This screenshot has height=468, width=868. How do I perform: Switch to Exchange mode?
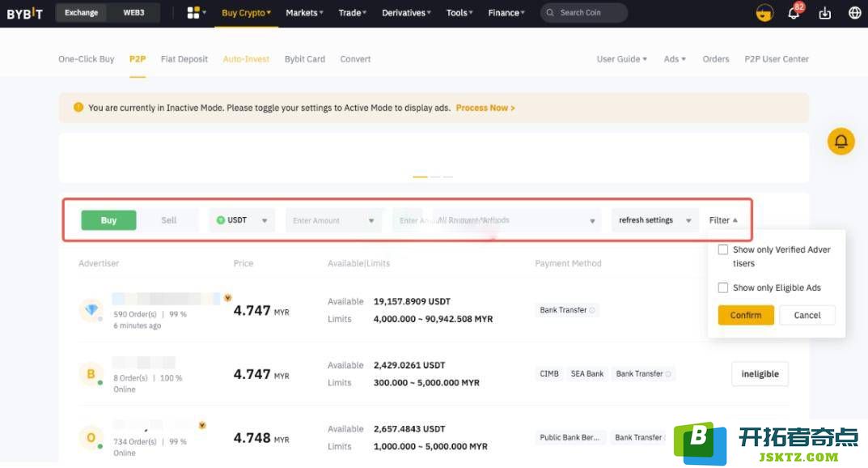pyautogui.click(x=82, y=13)
